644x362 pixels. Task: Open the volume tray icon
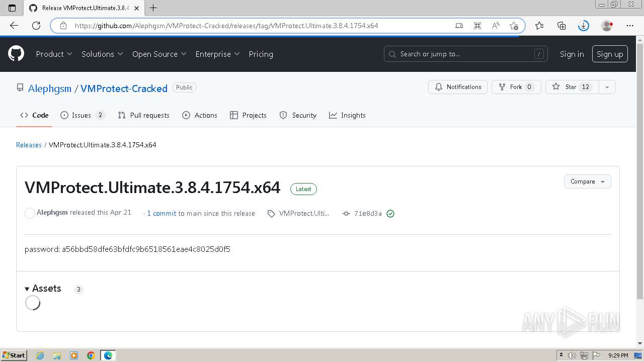pyautogui.click(x=573, y=355)
